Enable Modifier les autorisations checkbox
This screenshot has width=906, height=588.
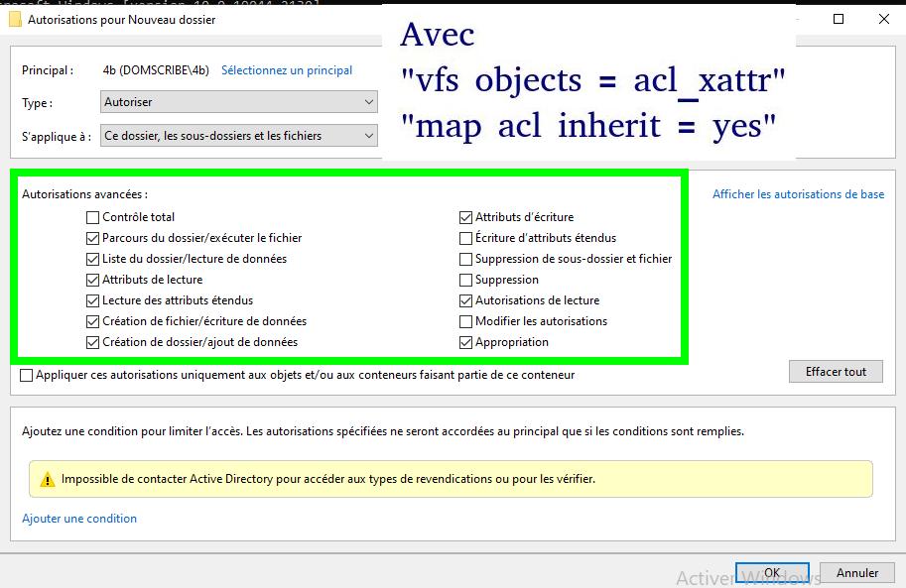click(x=466, y=321)
